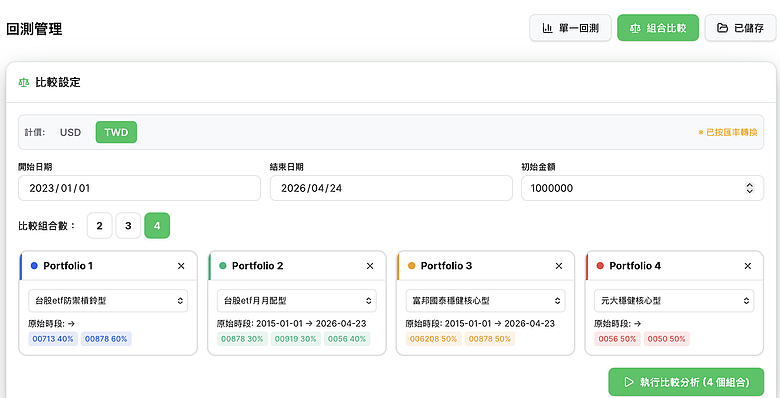
Task: Click the scale icon beside 比較設定
Action: [24, 83]
